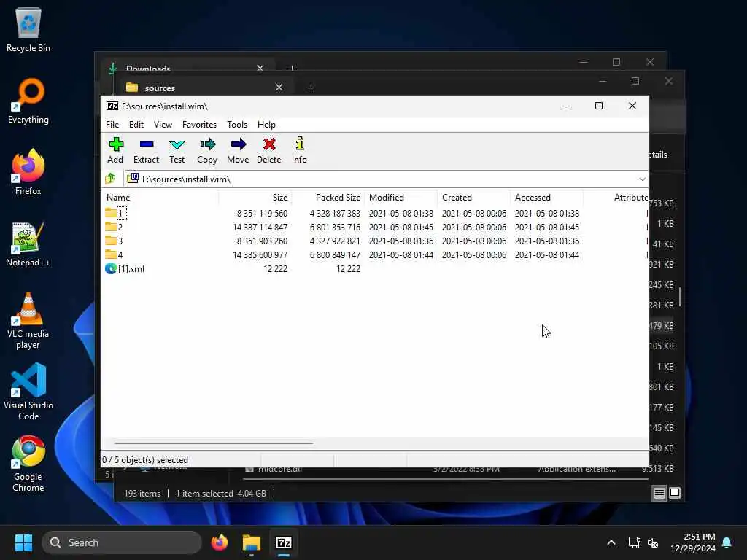The height and width of the screenshot is (560, 747).
Task: Open VLC media player desktop shortcut
Action: pos(28,321)
